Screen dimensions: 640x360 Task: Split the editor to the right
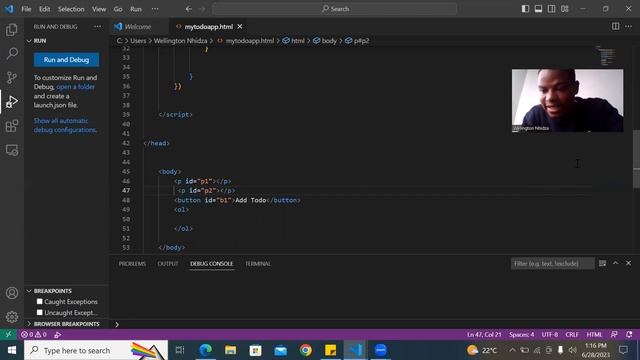tap(615, 27)
